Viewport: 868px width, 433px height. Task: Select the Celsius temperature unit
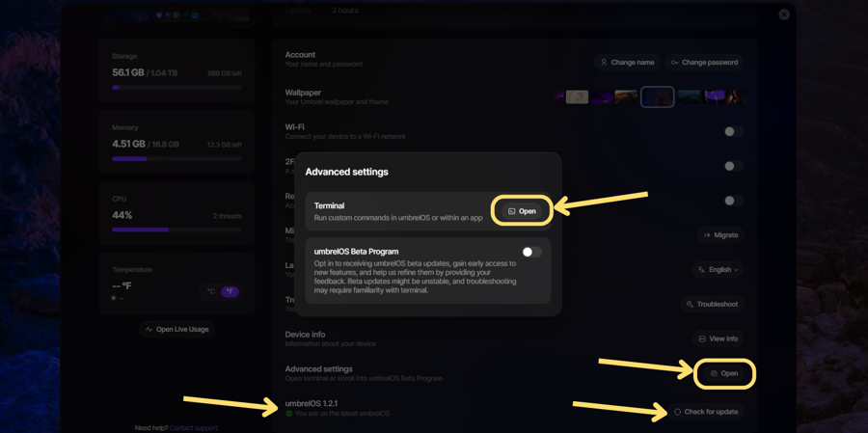click(x=211, y=291)
